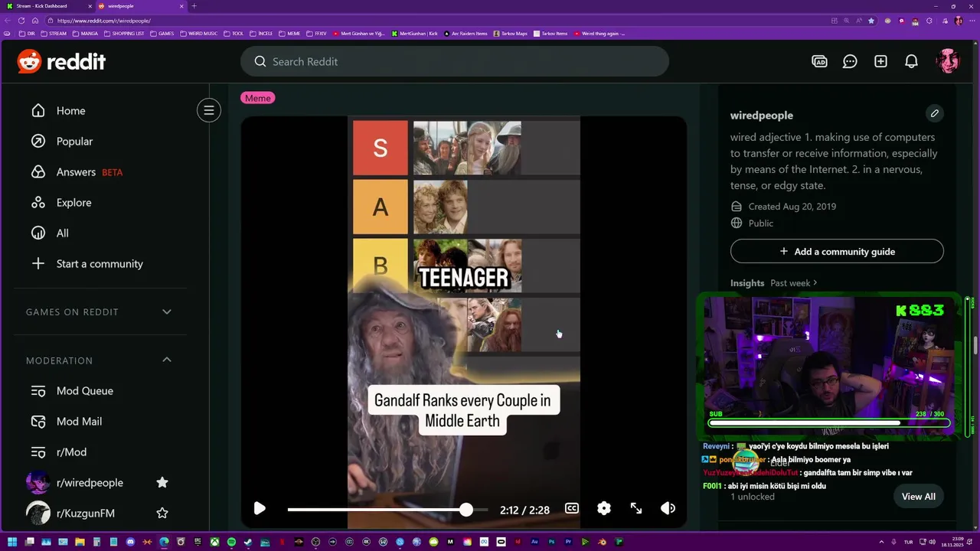Open the user profile avatar menu
Viewport: 980px width, 551px height.
[948, 61]
